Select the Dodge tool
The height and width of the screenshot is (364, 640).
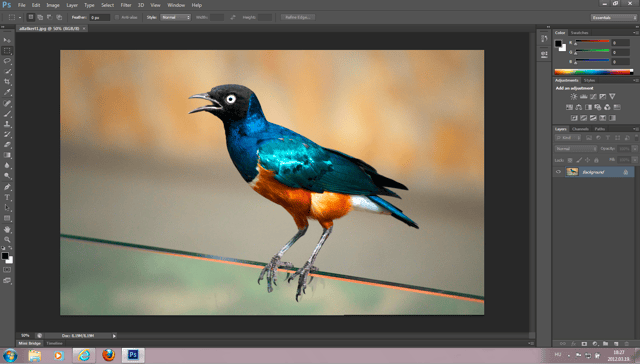point(7,176)
